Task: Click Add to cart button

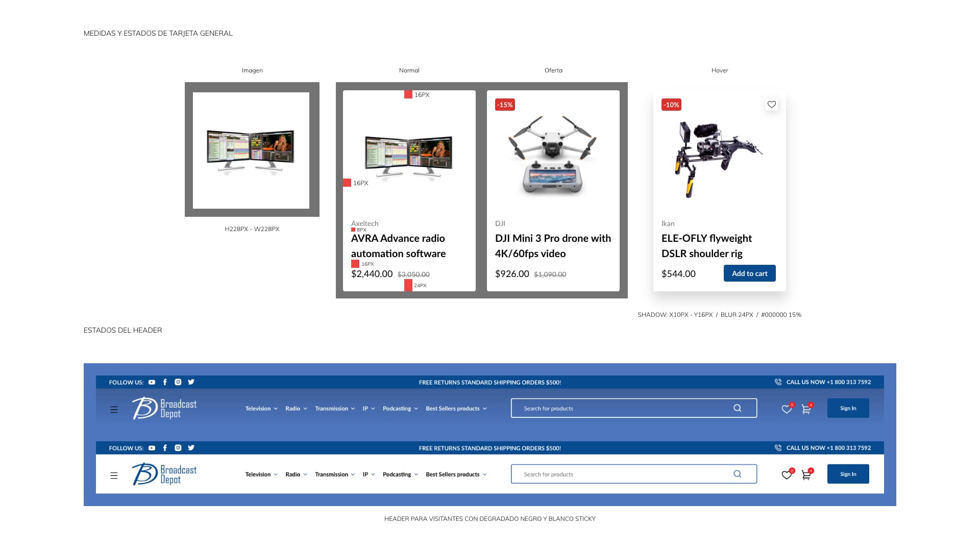Action: [749, 273]
